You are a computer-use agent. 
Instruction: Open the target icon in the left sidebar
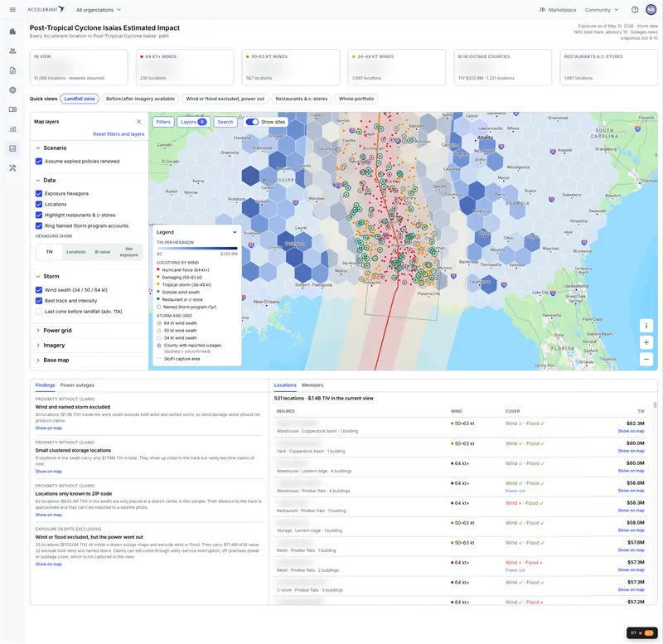click(12, 90)
